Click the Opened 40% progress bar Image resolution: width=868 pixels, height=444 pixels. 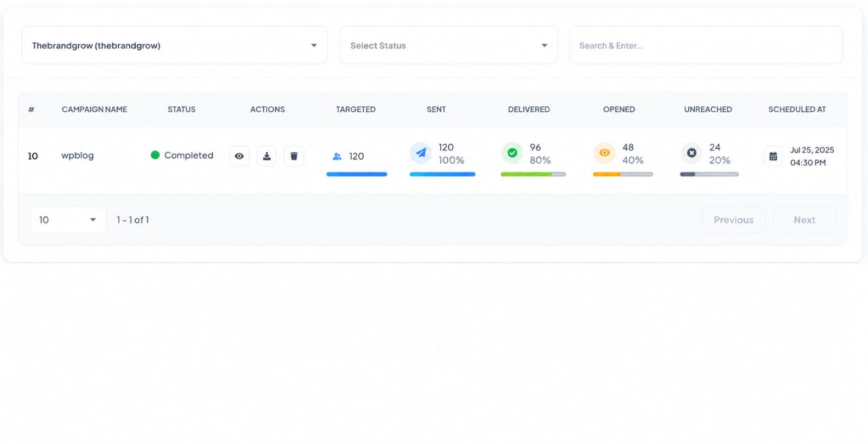pyautogui.click(x=623, y=174)
